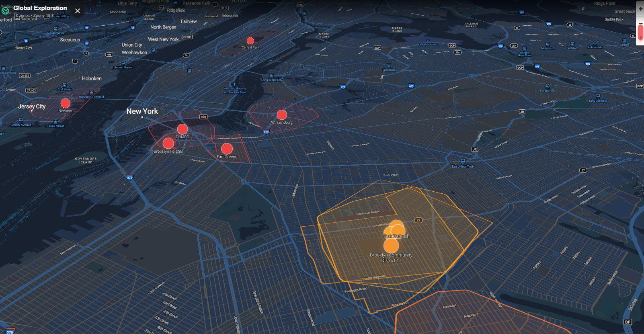Click the CR 653 road shield

pos(25,76)
